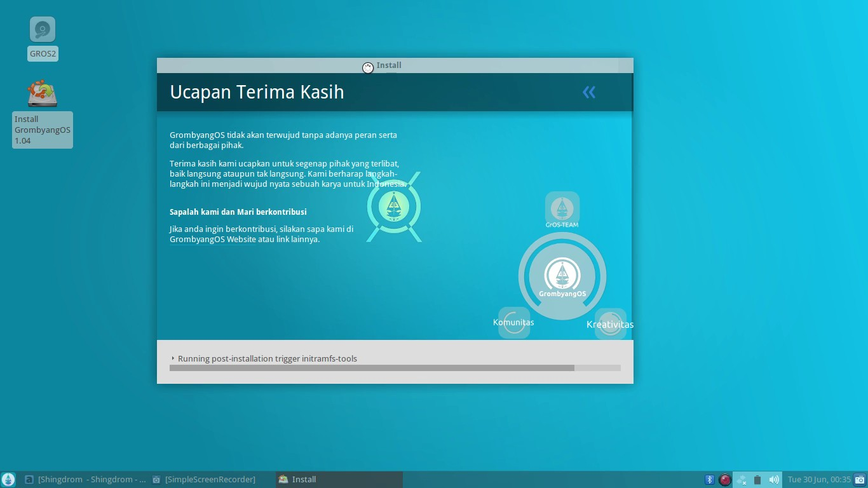Open the start menu launcher on taskbar
This screenshot has width=868, height=488.
tap(8, 480)
